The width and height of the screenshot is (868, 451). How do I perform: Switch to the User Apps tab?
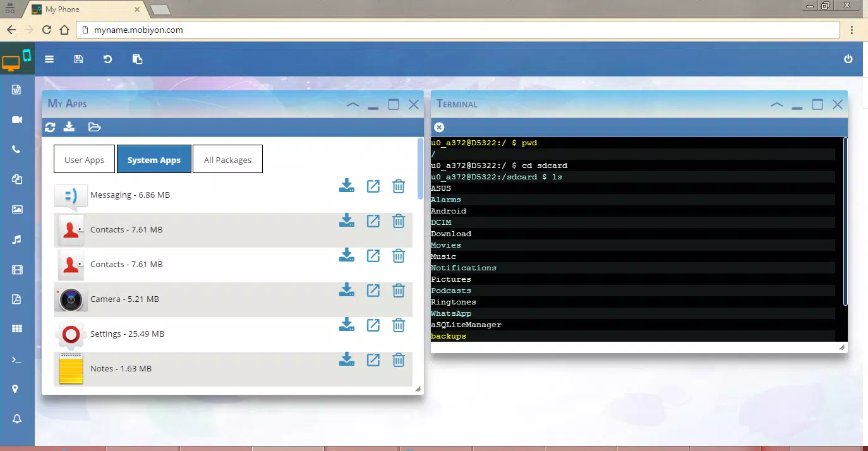84,160
